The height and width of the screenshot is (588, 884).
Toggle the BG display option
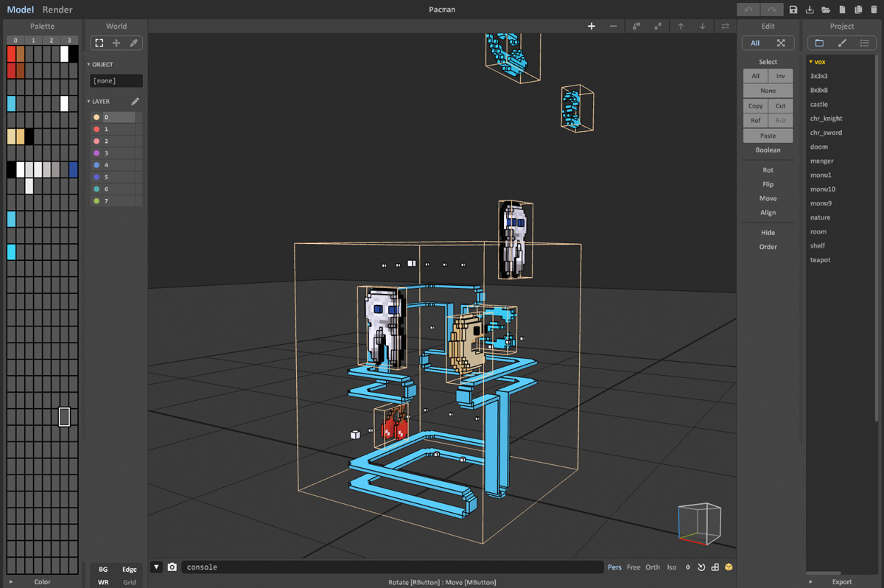[x=103, y=569]
